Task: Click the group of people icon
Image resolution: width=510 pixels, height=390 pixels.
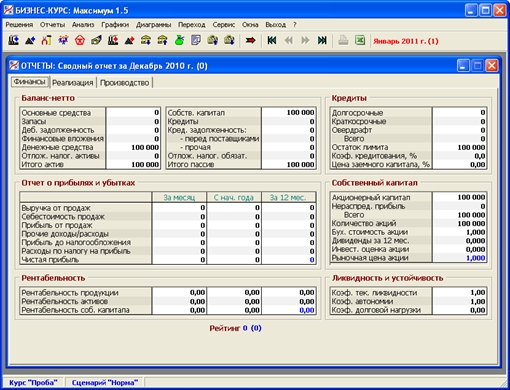Action: click(63, 41)
